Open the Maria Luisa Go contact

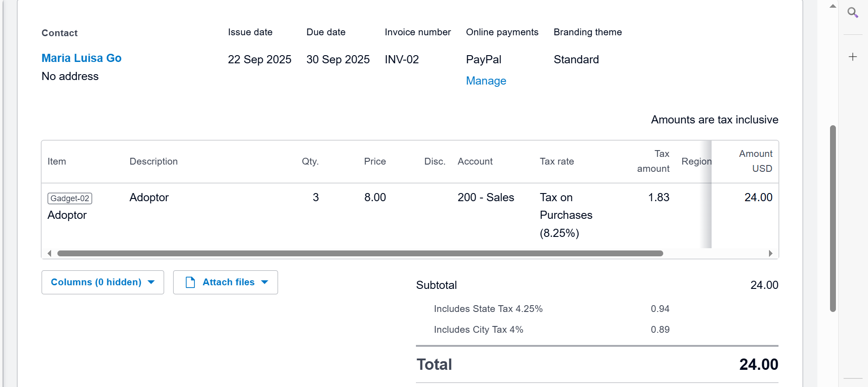(x=81, y=58)
